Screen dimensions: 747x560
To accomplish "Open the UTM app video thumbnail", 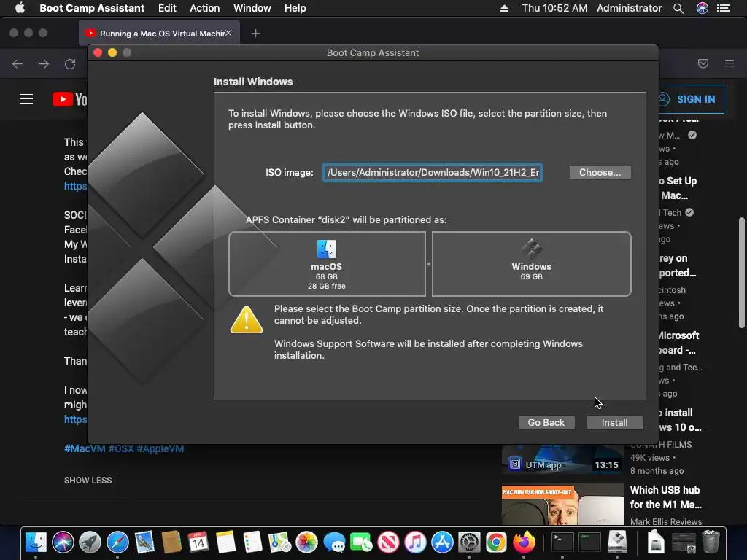I will click(x=562, y=459).
